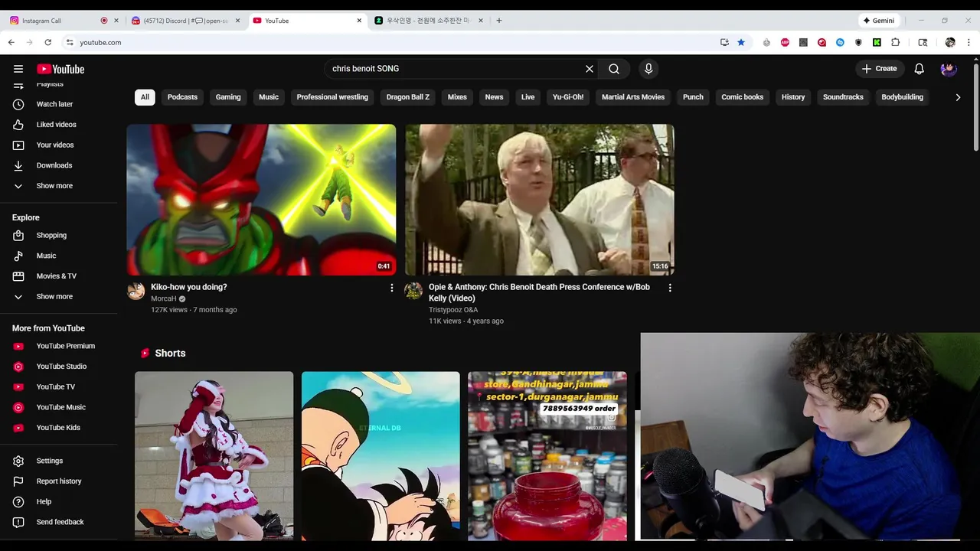Open the Christmas costume Short thumbnail
This screenshot has width=980, height=551.
tap(214, 456)
